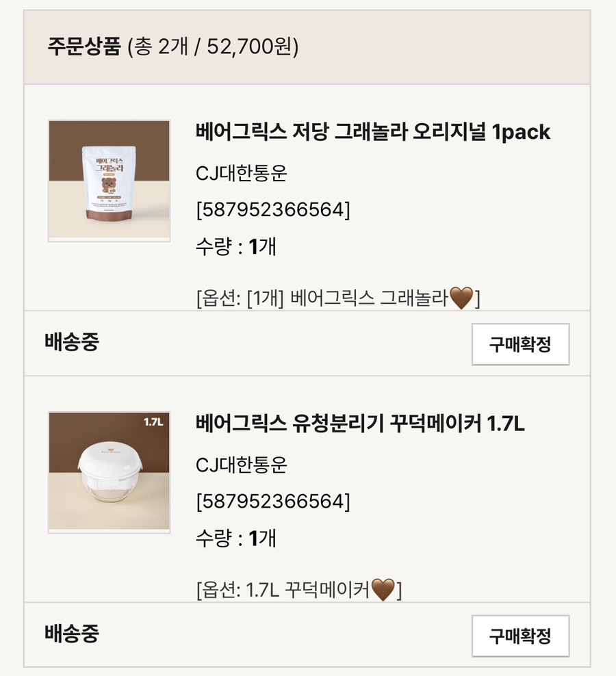Image resolution: width=616 pixels, height=676 pixels.
Task: Open the 1.7L whey separator thumbnail
Action: 109,472
